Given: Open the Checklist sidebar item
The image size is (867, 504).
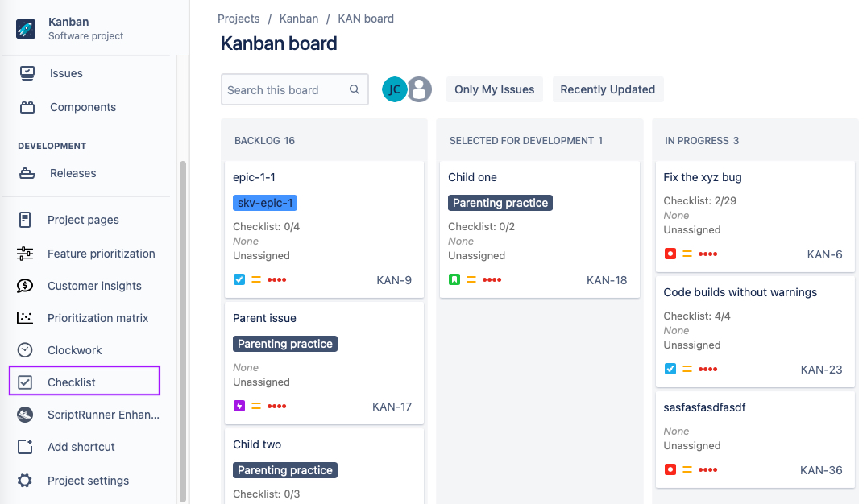Looking at the screenshot, I should pos(85,380).
